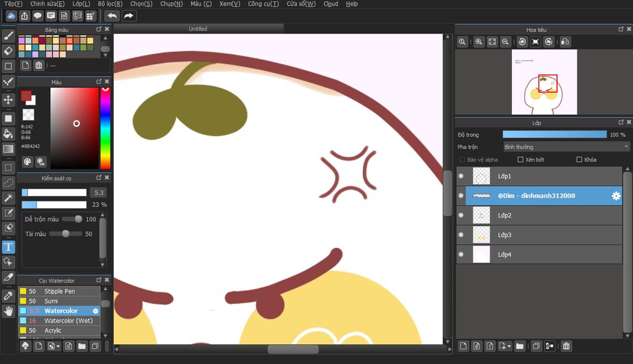633x364 pixels.
Task: Hide the Lớp1 layer
Action: [461, 176]
